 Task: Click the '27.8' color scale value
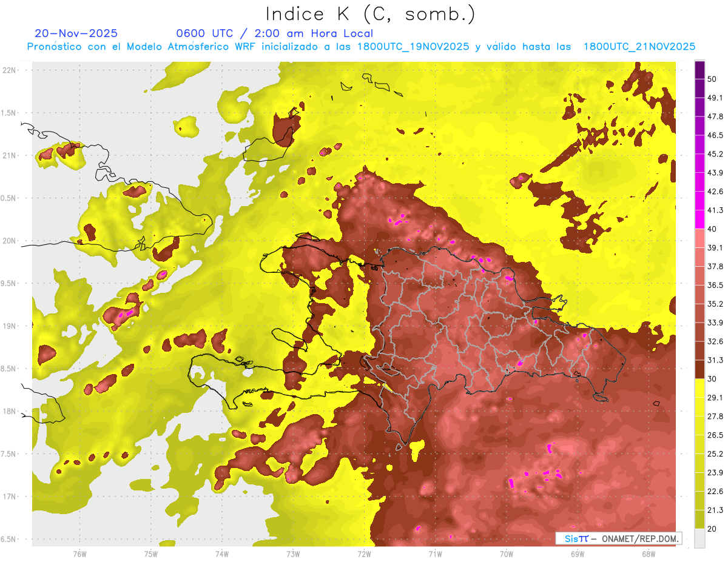(715, 416)
